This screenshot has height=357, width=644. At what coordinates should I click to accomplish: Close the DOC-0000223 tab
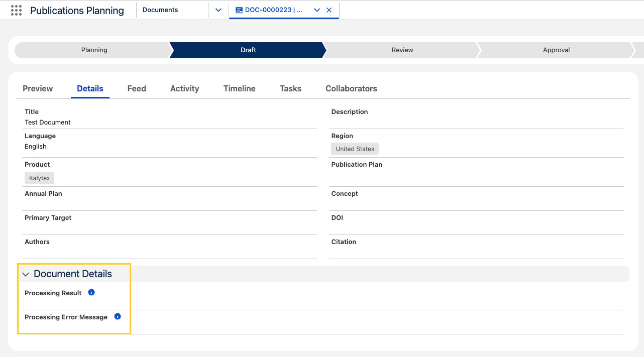click(x=329, y=10)
